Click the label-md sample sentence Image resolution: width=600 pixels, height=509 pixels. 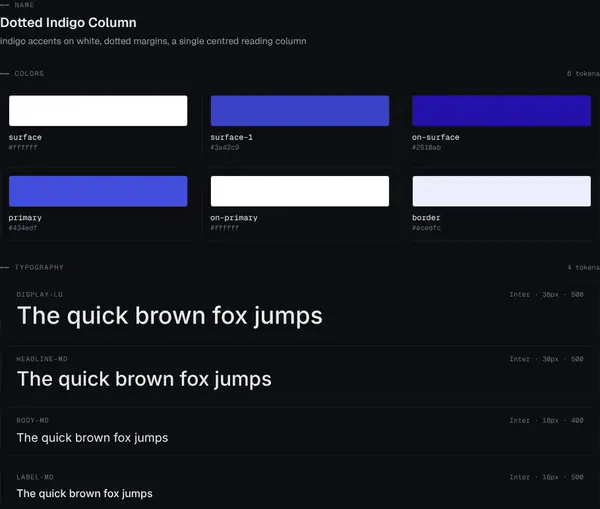tap(85, 494)
